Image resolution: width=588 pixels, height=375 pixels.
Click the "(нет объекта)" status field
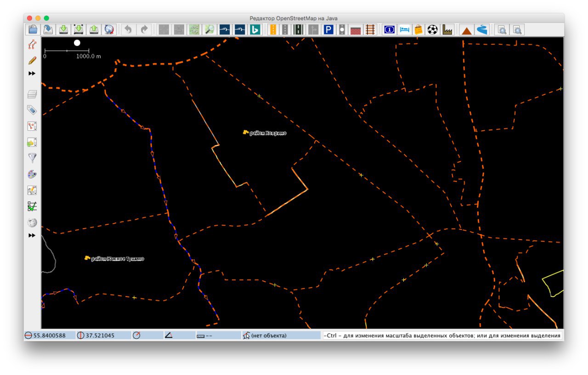(281, 336)
